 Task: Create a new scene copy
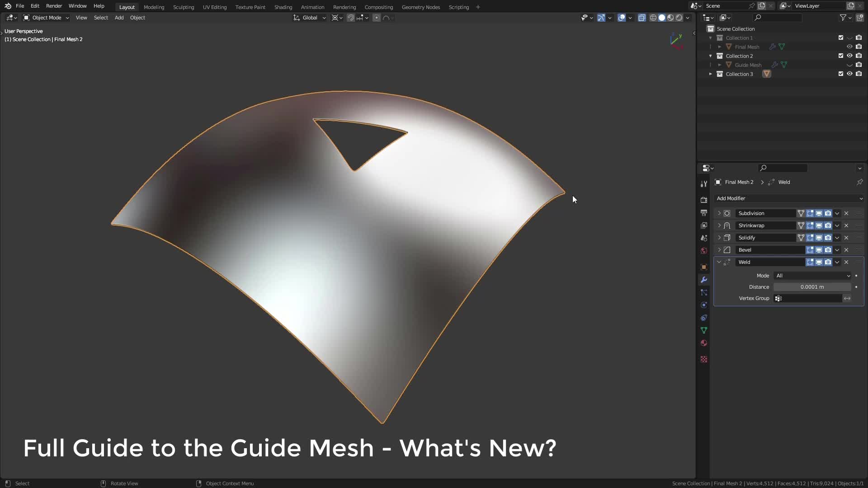[762, 6]
